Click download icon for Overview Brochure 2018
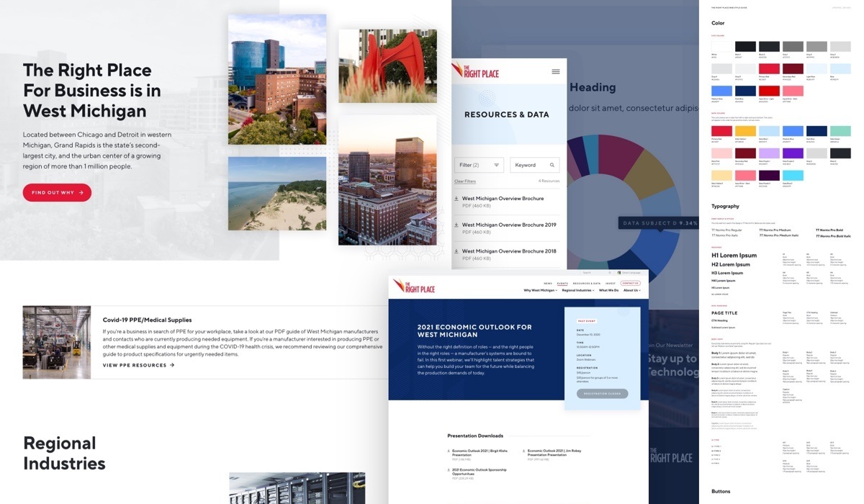 456,251
